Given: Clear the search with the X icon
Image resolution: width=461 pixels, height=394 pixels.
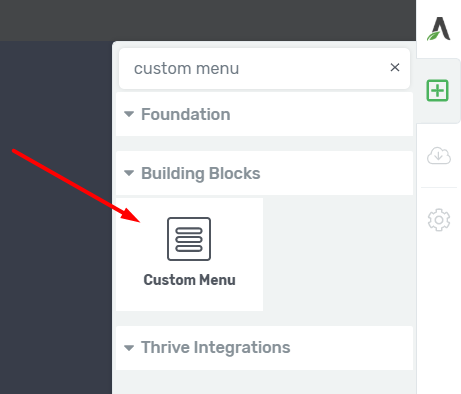Looking at the screenshot, I should click(395, 67).
